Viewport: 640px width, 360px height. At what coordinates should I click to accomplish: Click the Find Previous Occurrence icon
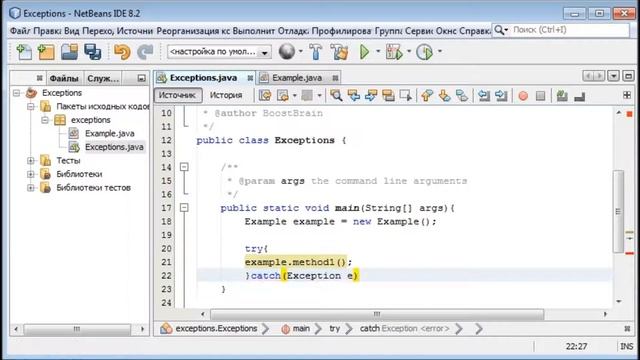tap(353, 96)
